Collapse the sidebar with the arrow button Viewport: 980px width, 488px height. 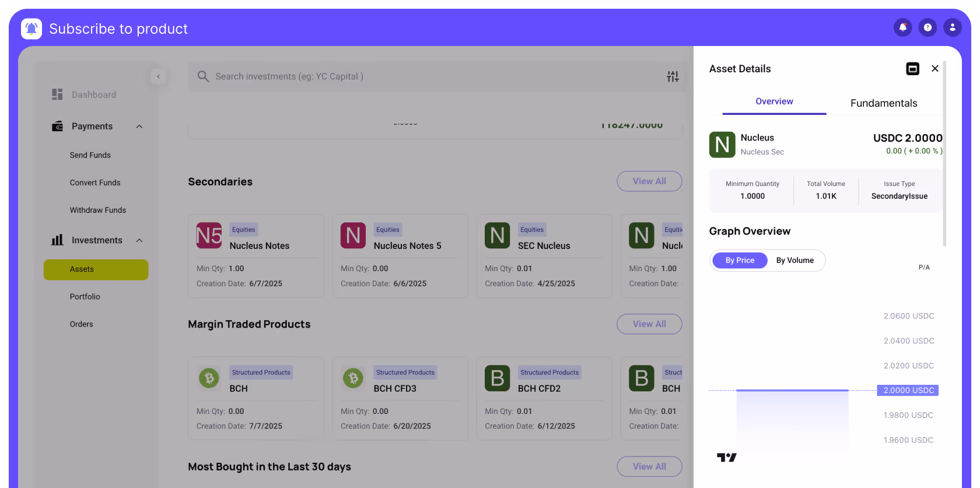(158, 76)
